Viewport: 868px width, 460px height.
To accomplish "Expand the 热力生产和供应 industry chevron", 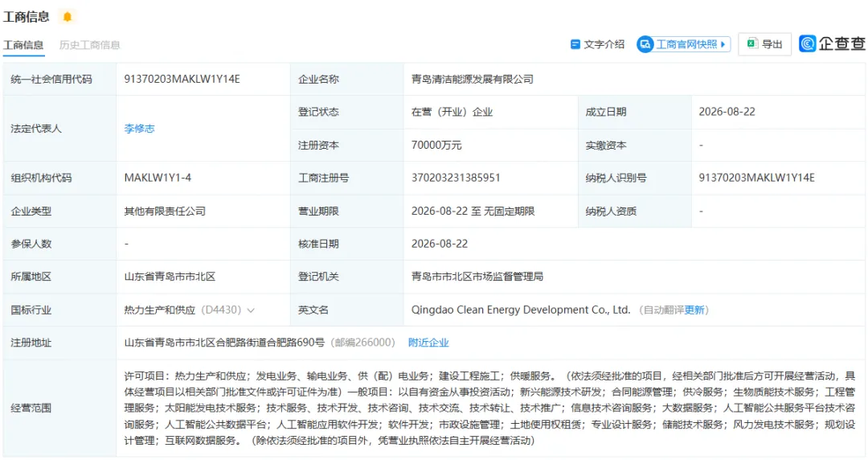I will coord(251,310).
